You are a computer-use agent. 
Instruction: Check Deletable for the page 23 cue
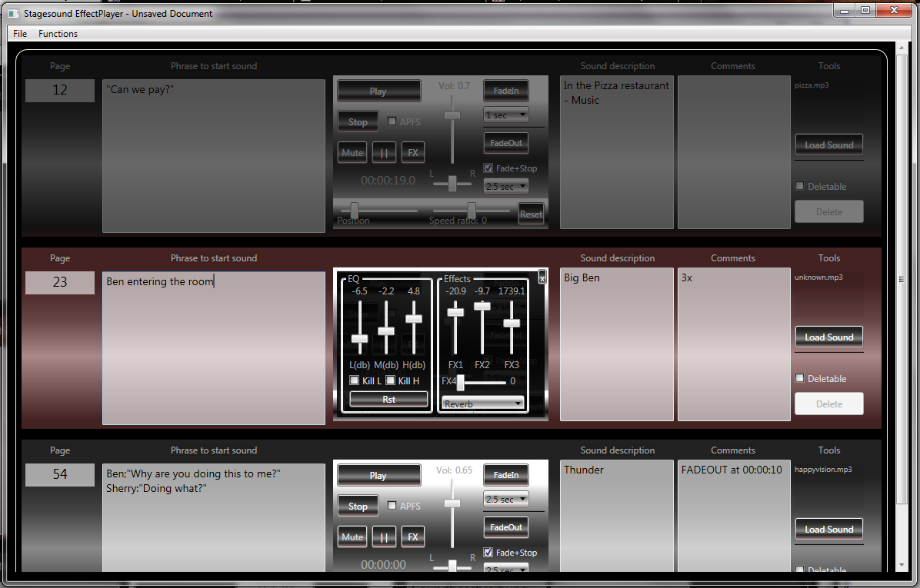(x=799, y=378)
